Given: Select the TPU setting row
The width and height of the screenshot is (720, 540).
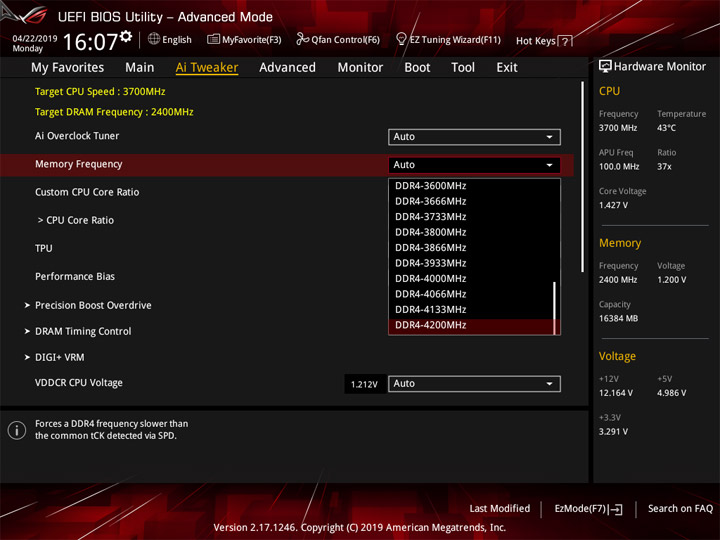Looking at the screenshot, I should (x=44, y=248).
